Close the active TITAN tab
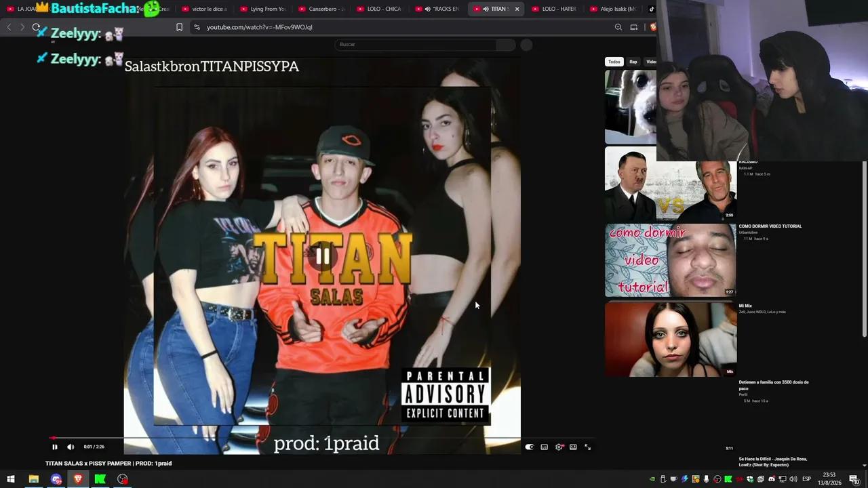Viewport: 868px width, 488px height. coord(517,9)
